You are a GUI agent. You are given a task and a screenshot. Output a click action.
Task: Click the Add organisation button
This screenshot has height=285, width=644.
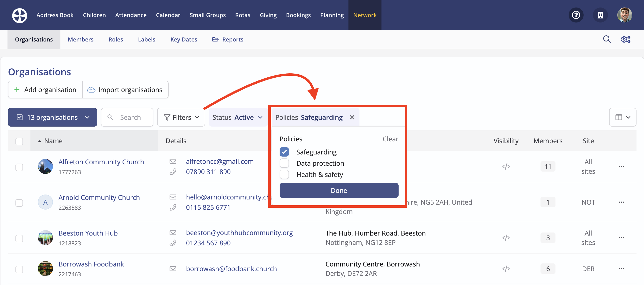point(45,90)
